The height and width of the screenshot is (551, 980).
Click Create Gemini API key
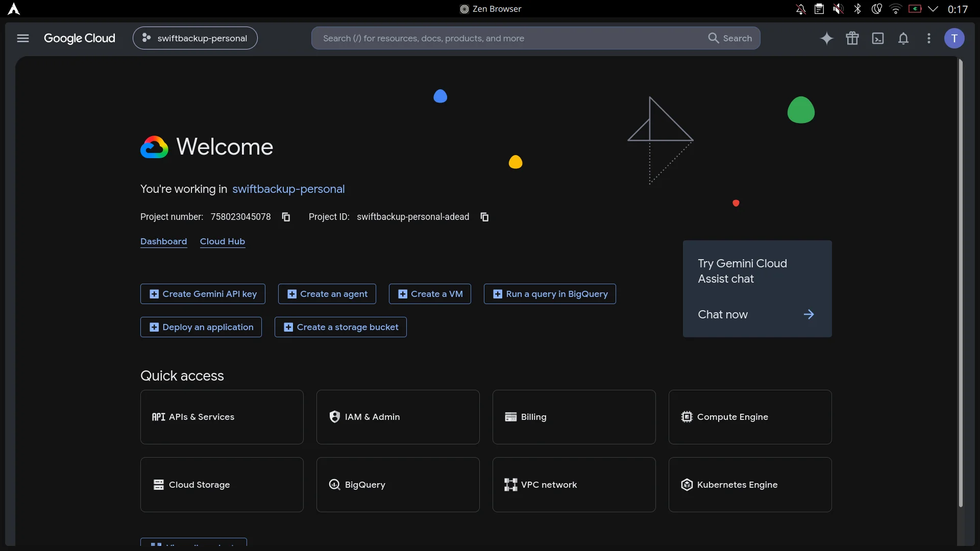pos(203,294)
